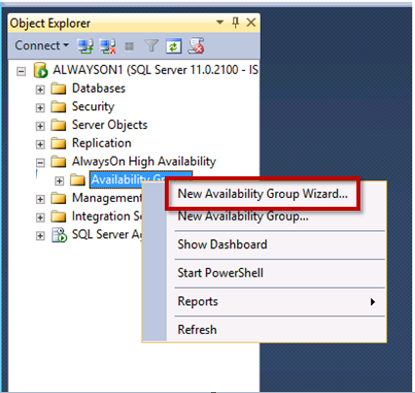Expand the Server Objects folder
This screenshot has width=415, height=393.
(x=40, y=126)
